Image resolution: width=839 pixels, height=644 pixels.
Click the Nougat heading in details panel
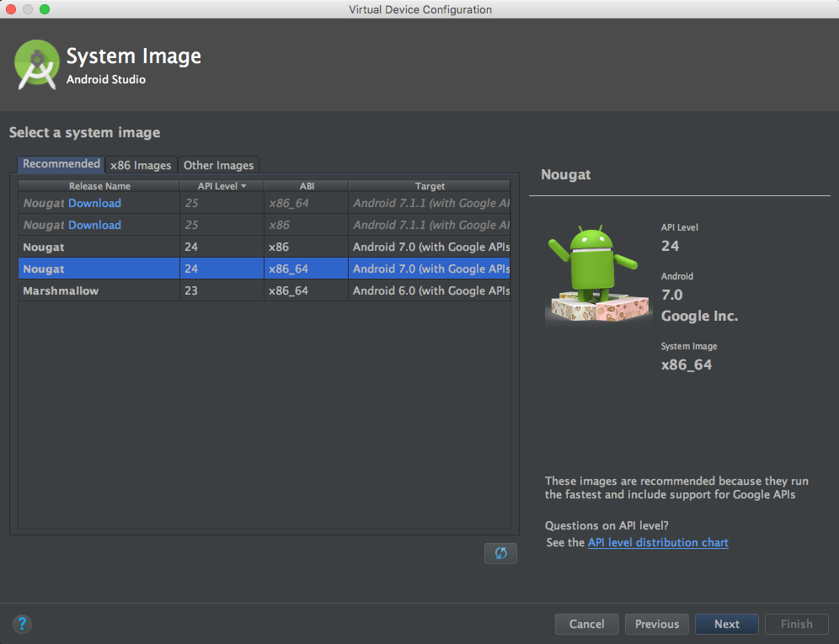(x=565, y=175)
